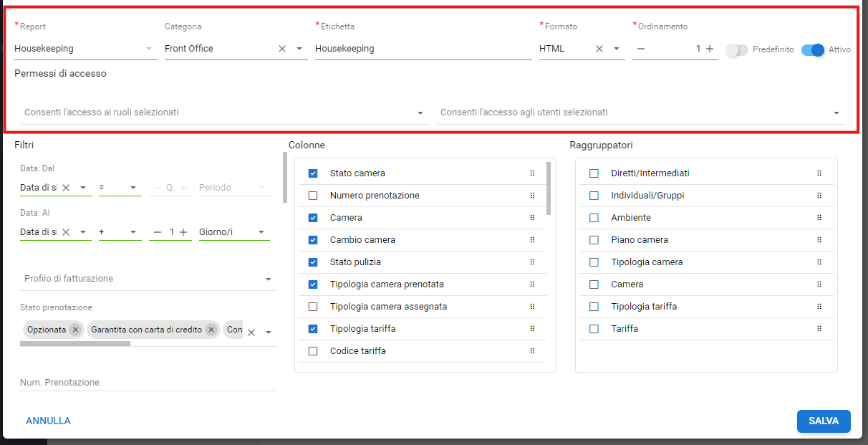Increase the Ordinamento value with plus

710,49
